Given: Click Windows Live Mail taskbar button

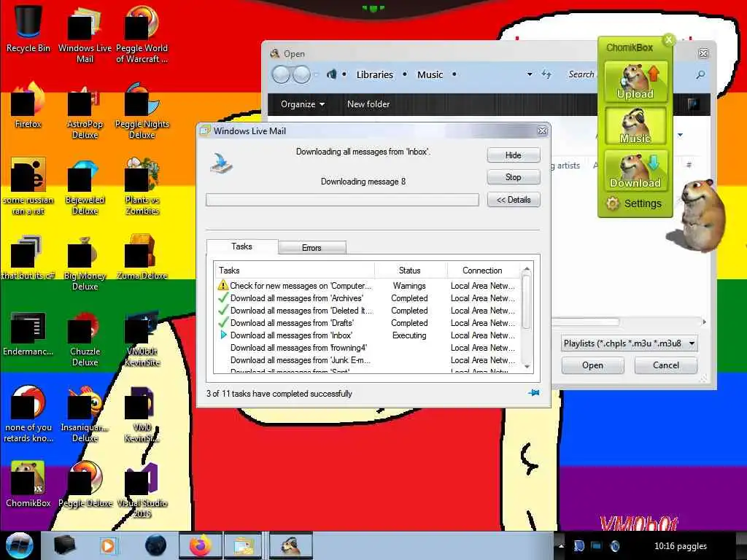Looking at the screenshot, I should coord(244,545).
